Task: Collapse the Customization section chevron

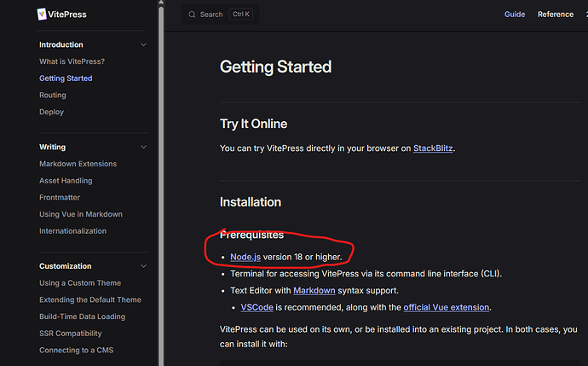Action: click(x=143, y=266)
